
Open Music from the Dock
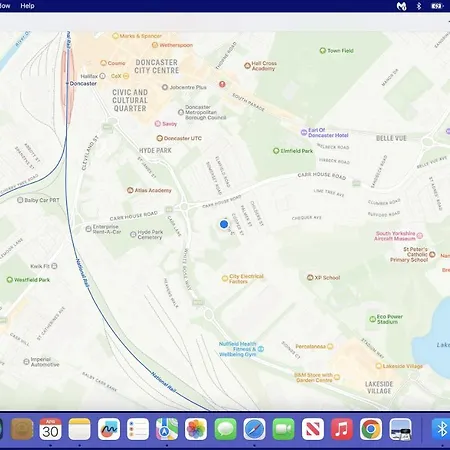click(x=342, y=429)
